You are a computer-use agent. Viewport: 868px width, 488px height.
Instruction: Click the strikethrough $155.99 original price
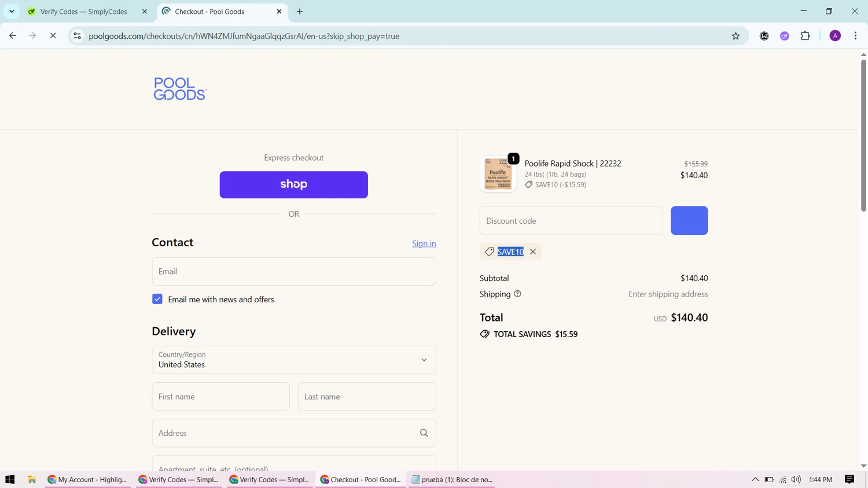coord(696,164)
